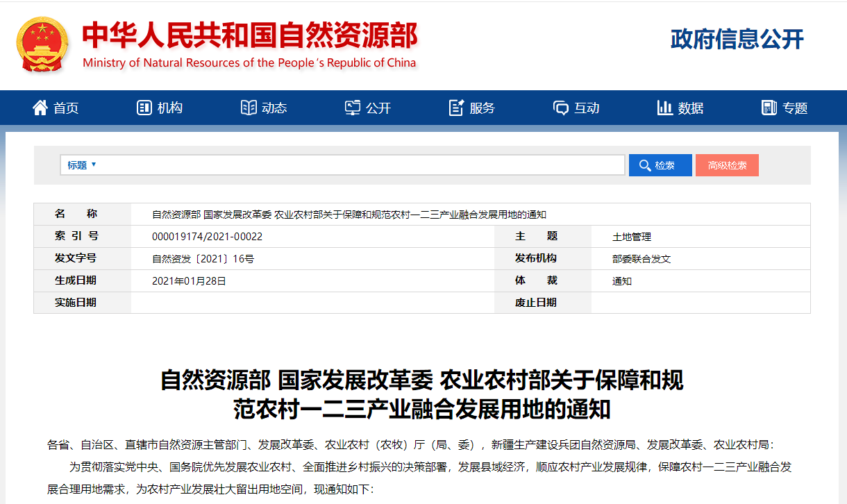Image resolution: width=847 pixels, height=504 pixels.
Task: Click the large bold notice headline
Action: pos(422,394)
